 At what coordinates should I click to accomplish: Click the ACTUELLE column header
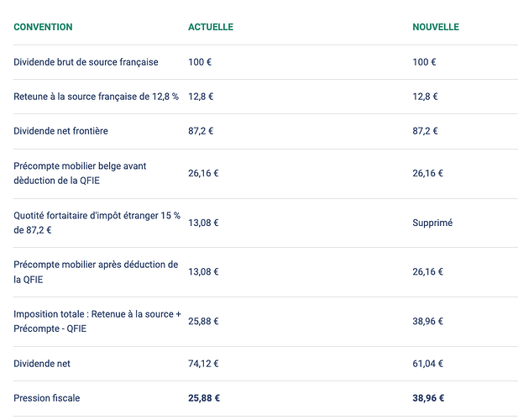(210, 27)
